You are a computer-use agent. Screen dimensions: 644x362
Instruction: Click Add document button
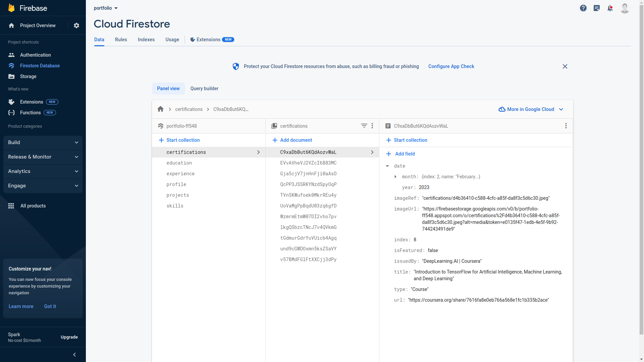coord(292,140)
